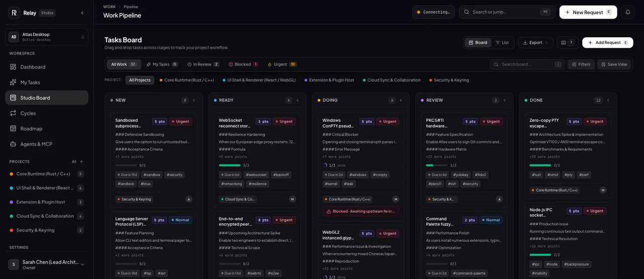Screen dimensions: 644x279
Task: Collapse the NEW column
Action: click(194, 100)
